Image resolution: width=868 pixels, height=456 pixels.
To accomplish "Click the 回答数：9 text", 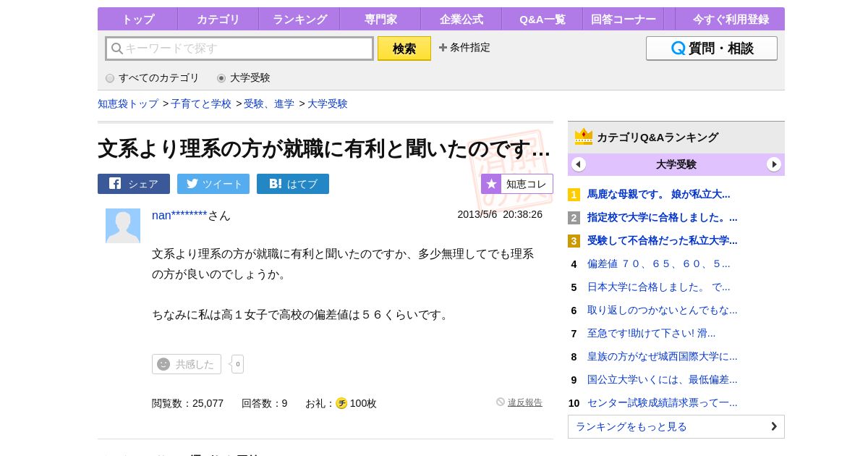I will click(264, 403).
